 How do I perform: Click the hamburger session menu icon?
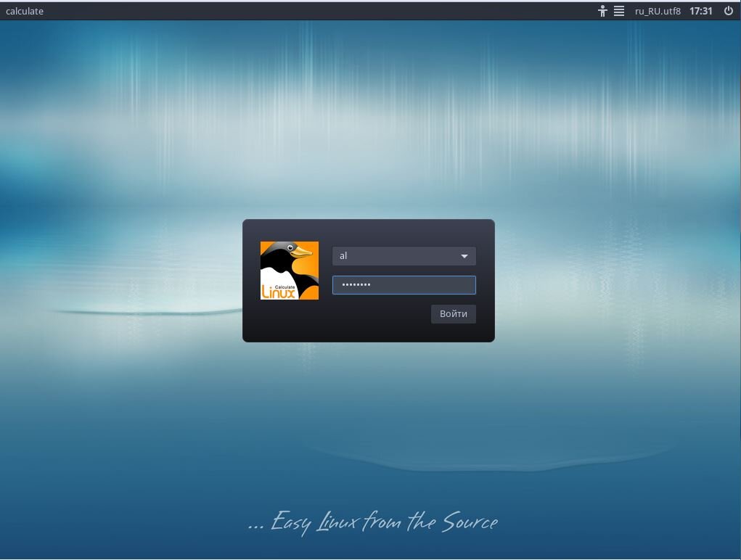click(x=618, y=11)
